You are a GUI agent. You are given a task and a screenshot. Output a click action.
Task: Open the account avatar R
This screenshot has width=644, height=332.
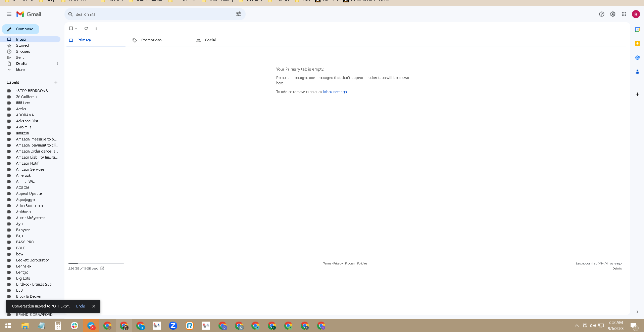coord(636,14)
